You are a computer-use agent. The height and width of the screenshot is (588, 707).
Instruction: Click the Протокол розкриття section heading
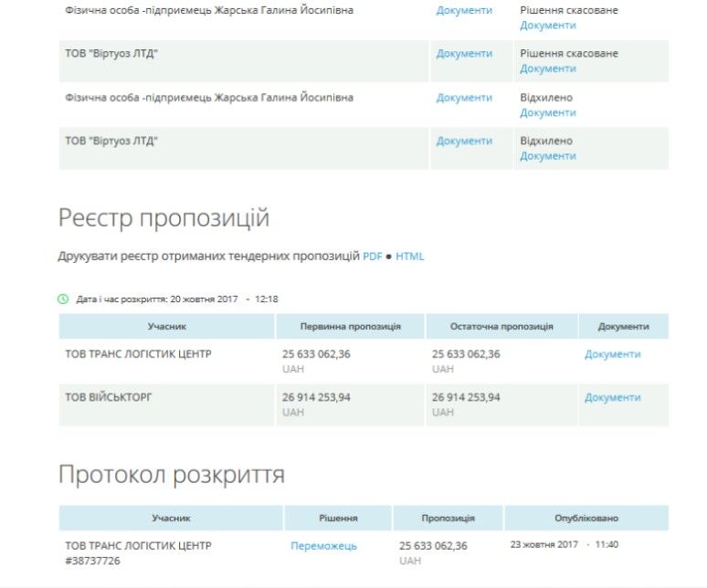172,475
